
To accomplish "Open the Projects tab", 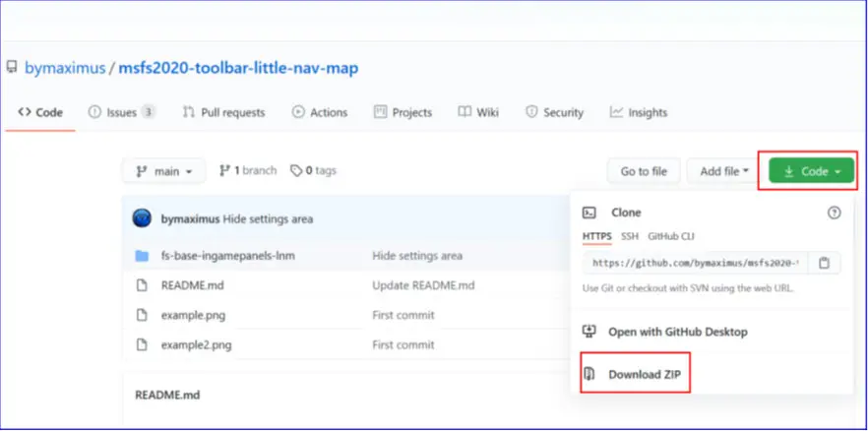I will (x=403, y=112).
